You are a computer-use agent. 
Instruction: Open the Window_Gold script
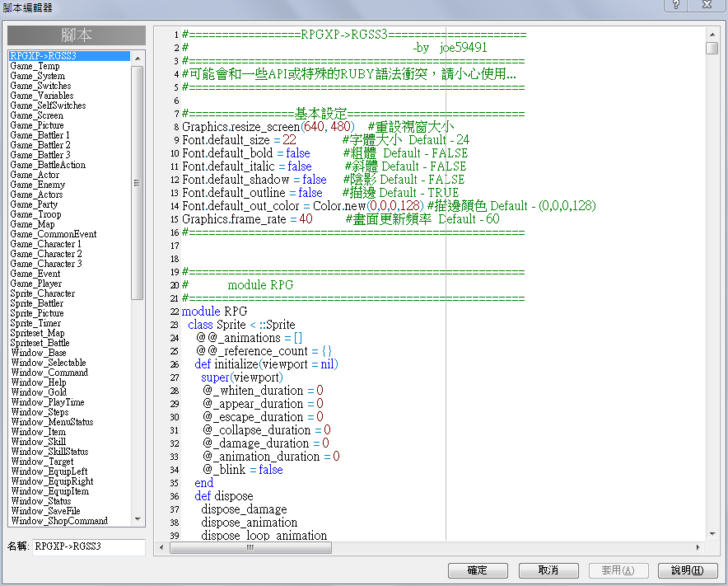pos(39,392)
